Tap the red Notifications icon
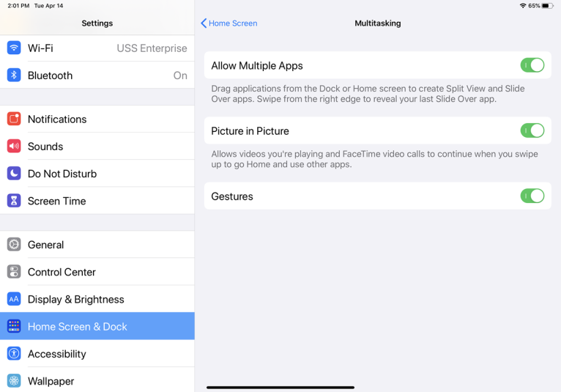Screen dimensions: 561x392 point(14,119)
